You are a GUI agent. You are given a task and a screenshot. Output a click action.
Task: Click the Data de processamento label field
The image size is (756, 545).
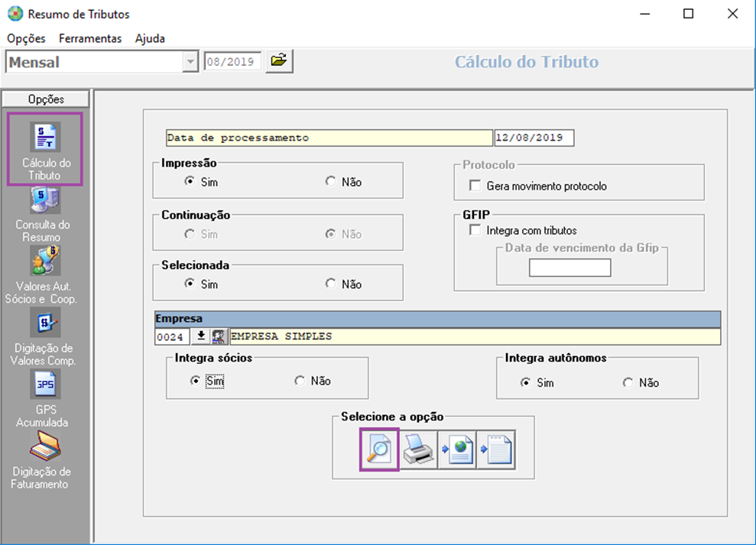pyautogui.click(x=329, y=138)
